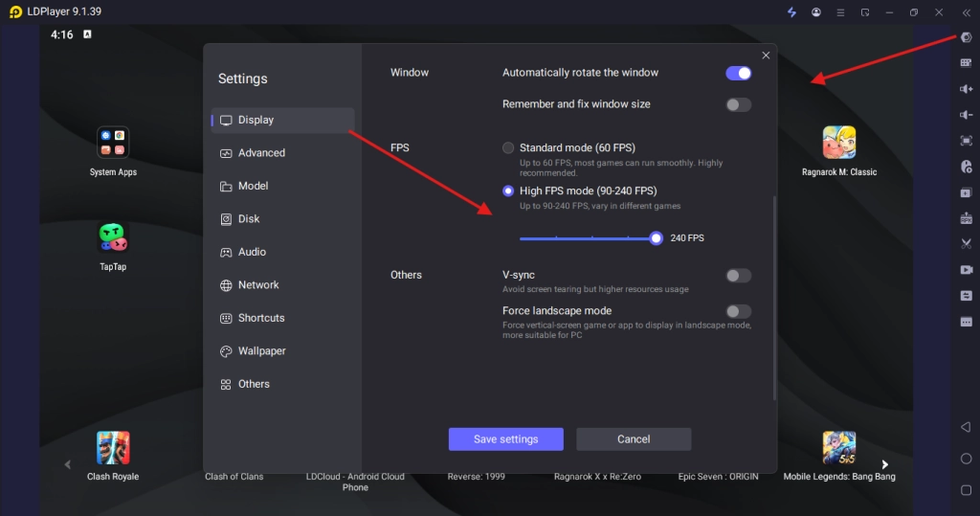
Task: Click the synchronizer icon in sidebar
Action: (967, 296)
